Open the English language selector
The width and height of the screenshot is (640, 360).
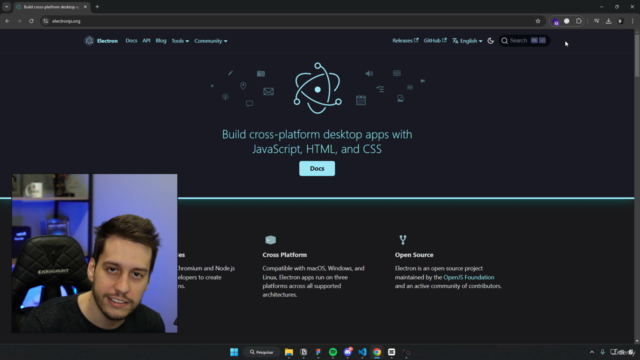(x=467, y=41)
